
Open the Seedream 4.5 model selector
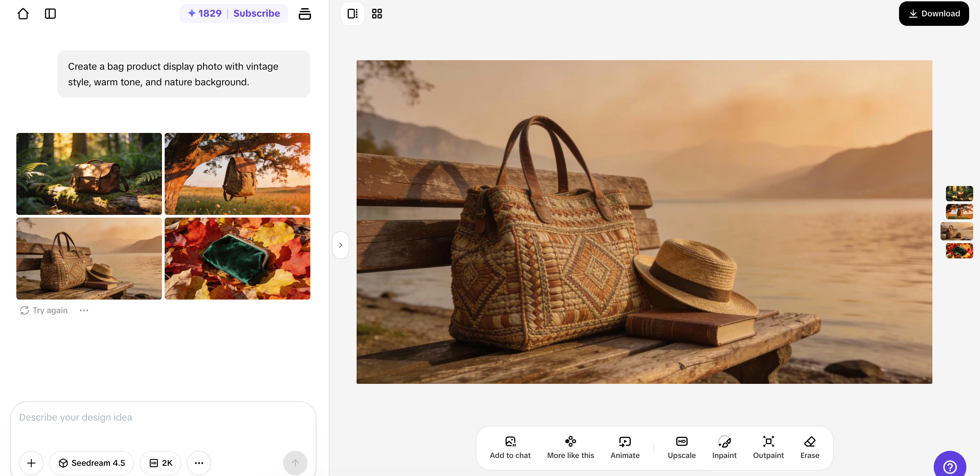(92, 463)
